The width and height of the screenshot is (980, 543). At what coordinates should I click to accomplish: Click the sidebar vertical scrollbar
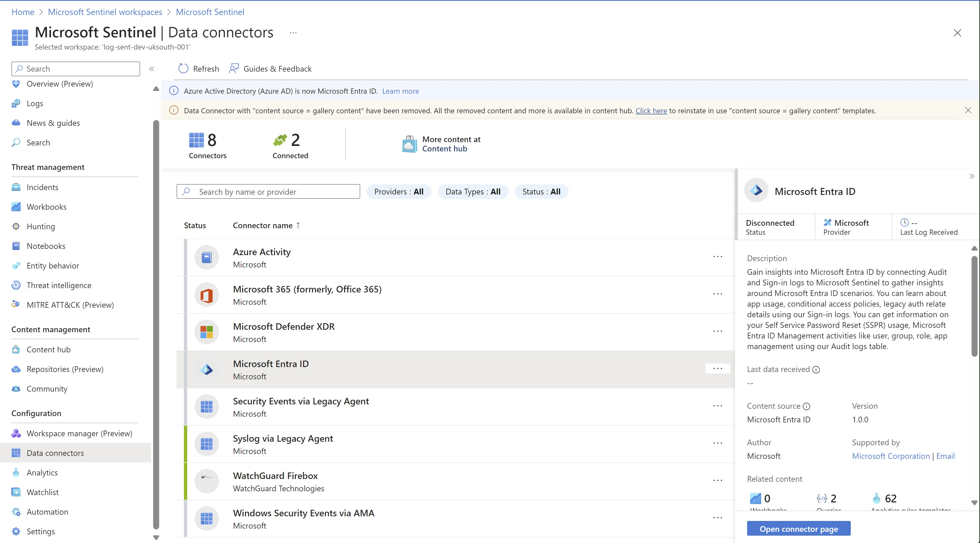tap(156, 324)
